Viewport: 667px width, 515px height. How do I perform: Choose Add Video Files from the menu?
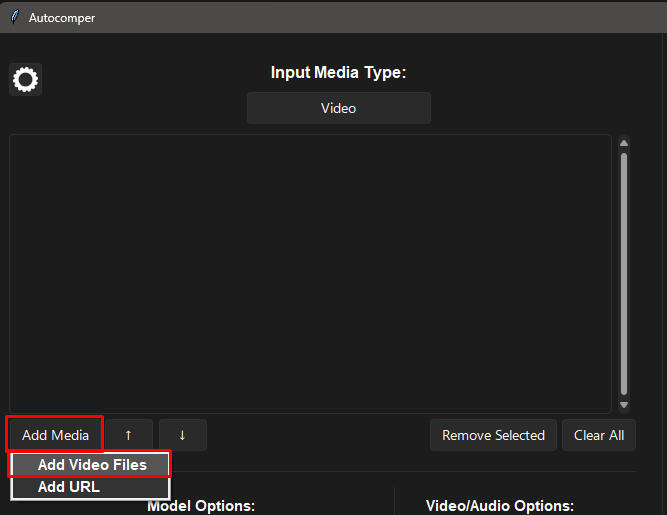[x=91, y=465]
